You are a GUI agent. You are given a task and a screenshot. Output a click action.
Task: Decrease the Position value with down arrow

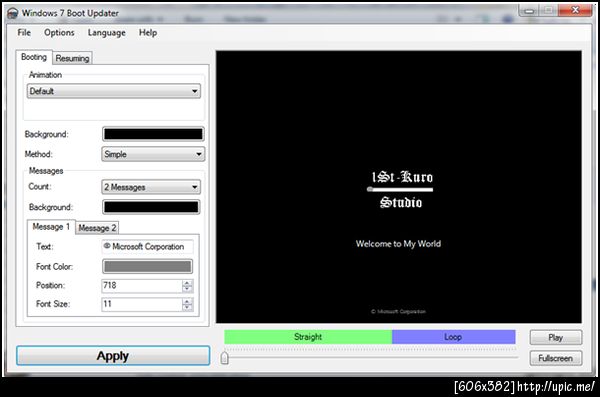187,289
